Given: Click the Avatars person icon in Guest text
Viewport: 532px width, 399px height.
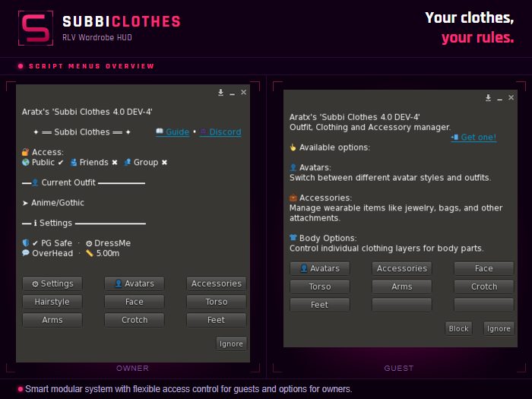Looking at the screenshot, I should (293, 167).
